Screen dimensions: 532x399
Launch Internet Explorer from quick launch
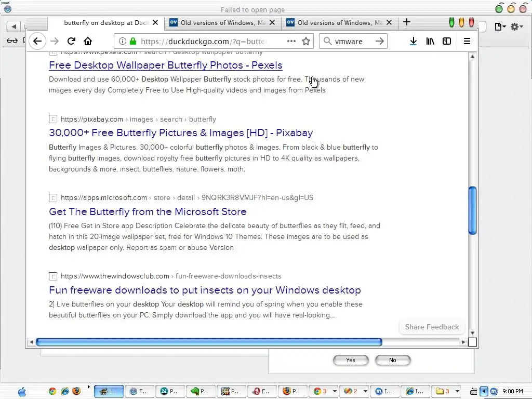point(64,391)
